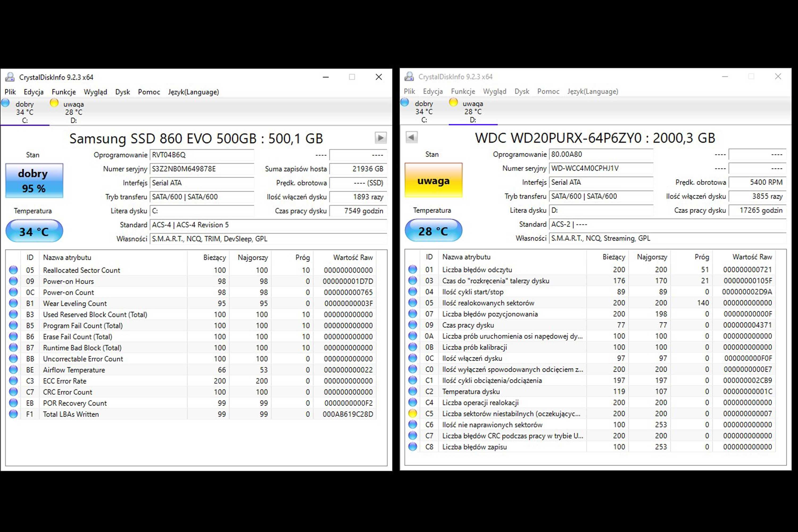Click the 21936 GB host writes field
This screenshot has height=532, width=798.
358,169
